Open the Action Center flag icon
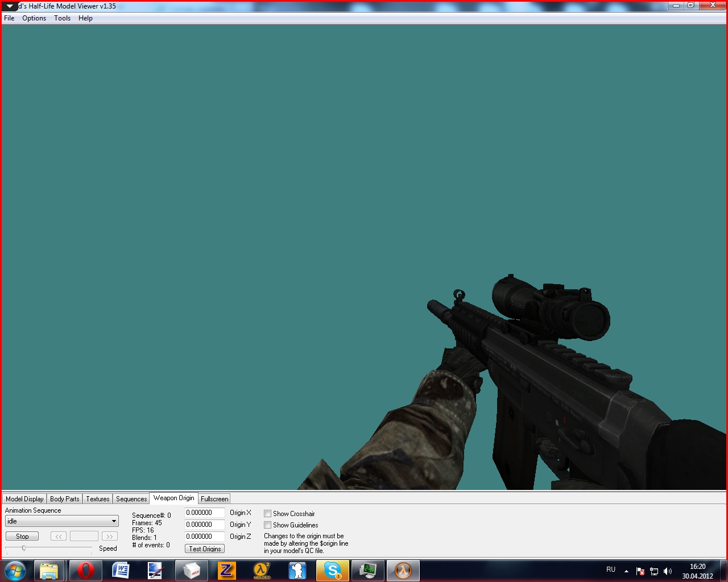This screenshot has width=728, height=582. 640,571
